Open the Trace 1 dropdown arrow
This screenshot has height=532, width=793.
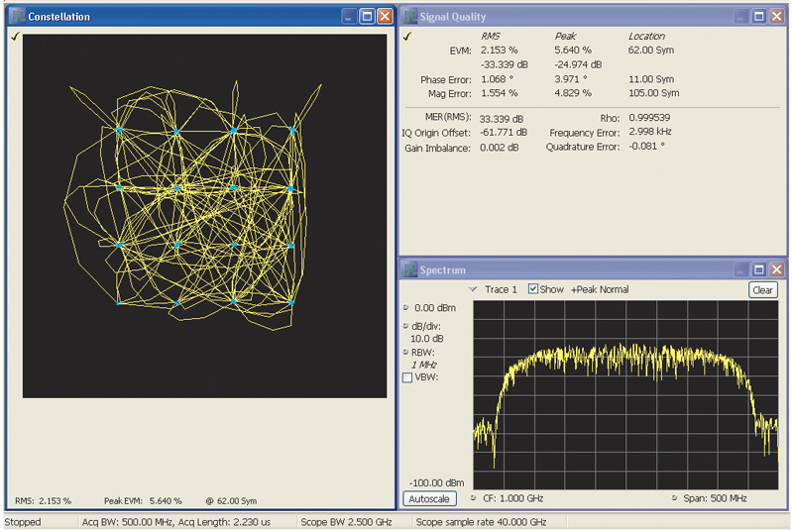coord(473,289)
